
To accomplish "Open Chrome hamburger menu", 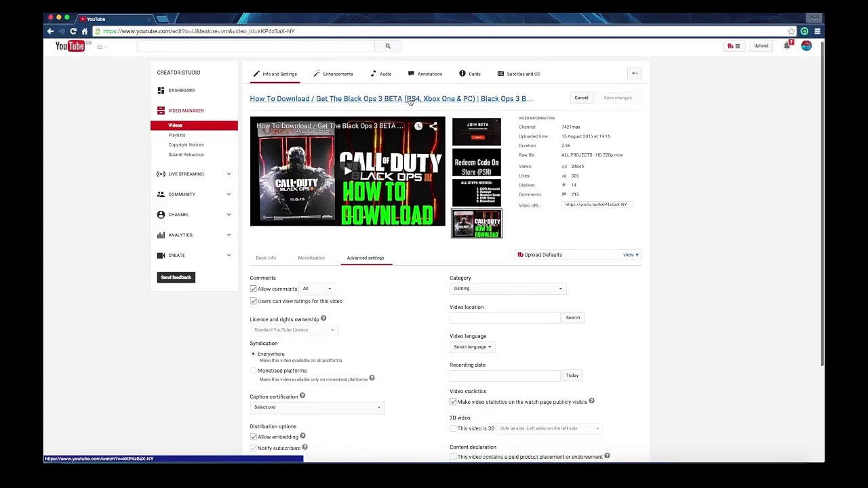I will pyautogui.click(x=817, y=31).
